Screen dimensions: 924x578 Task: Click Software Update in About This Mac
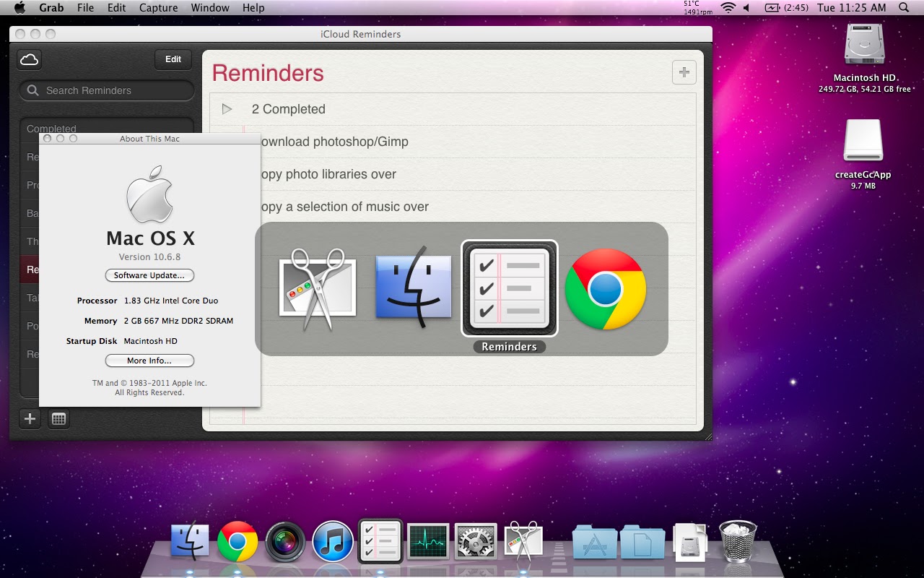[x=149, y=275]
